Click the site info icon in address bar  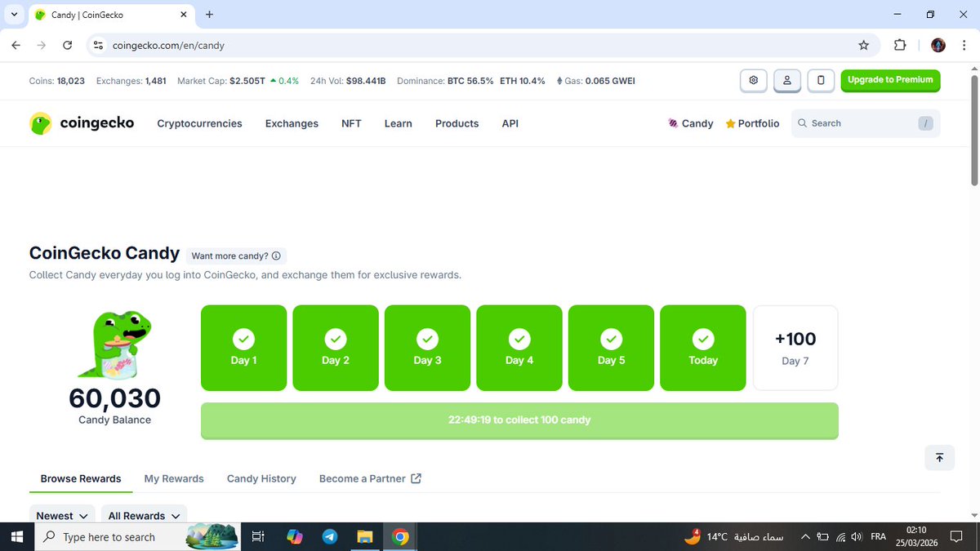[x=99, y=46]
